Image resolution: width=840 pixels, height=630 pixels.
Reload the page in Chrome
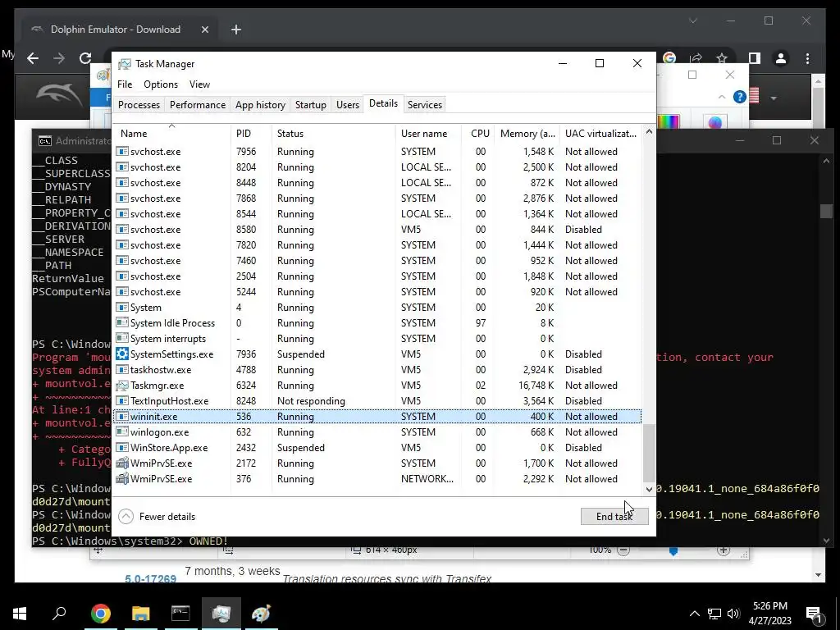click(x=85, y=58)
